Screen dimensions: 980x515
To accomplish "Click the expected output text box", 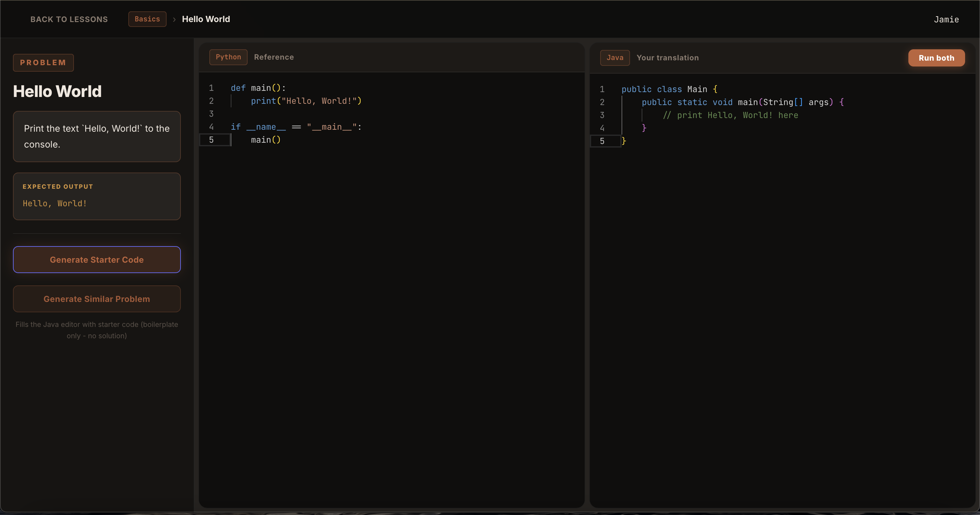I will pos(97,197).
